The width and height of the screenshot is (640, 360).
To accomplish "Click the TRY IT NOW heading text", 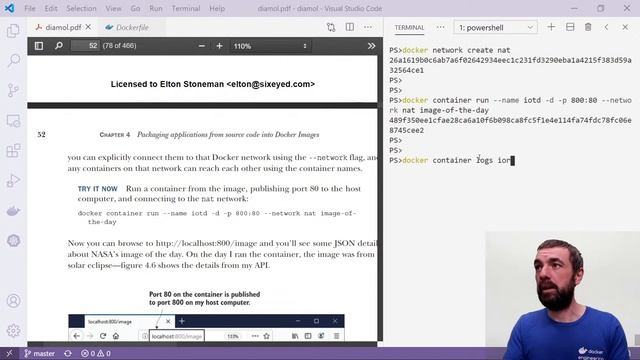I will 98,189.
